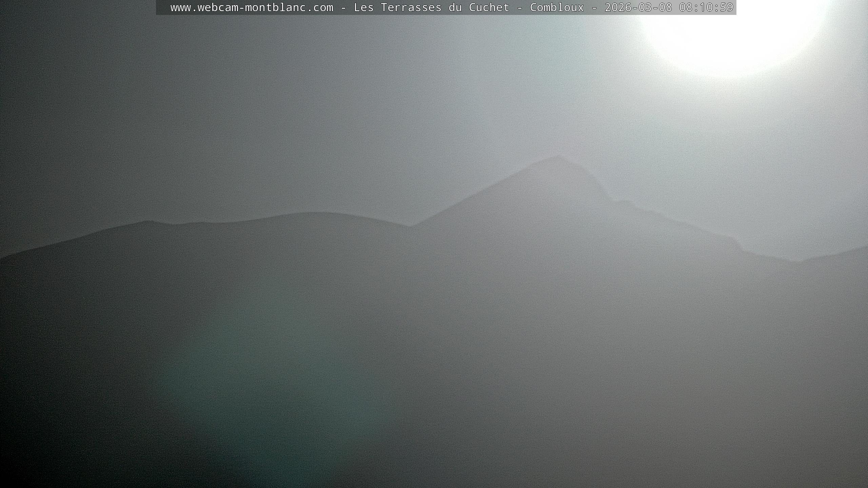Click the www.webcam-montblanc.com URL text
This screenshot has width=868, height=488.
click(252, 7)
